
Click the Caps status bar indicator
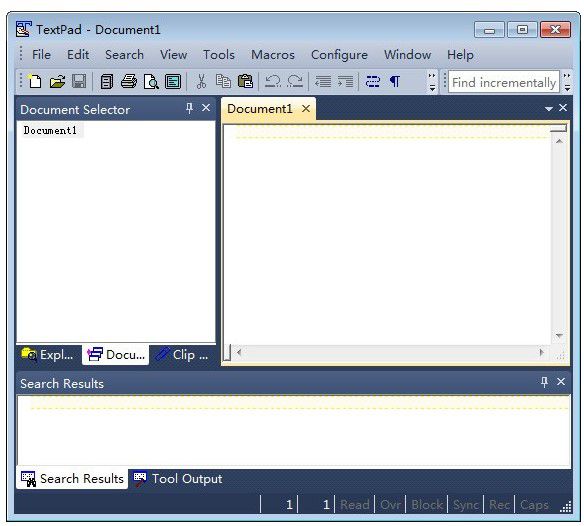point(534,505)
